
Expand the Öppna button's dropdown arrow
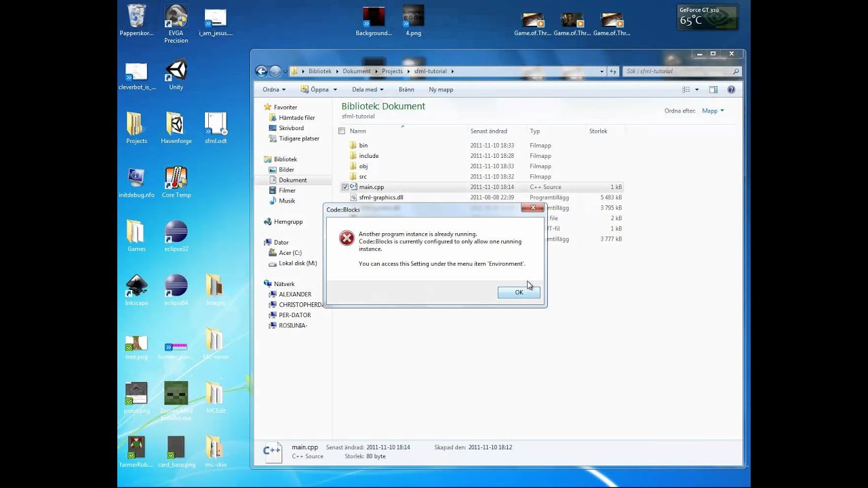pyautogui.click(x=334, y=89)
